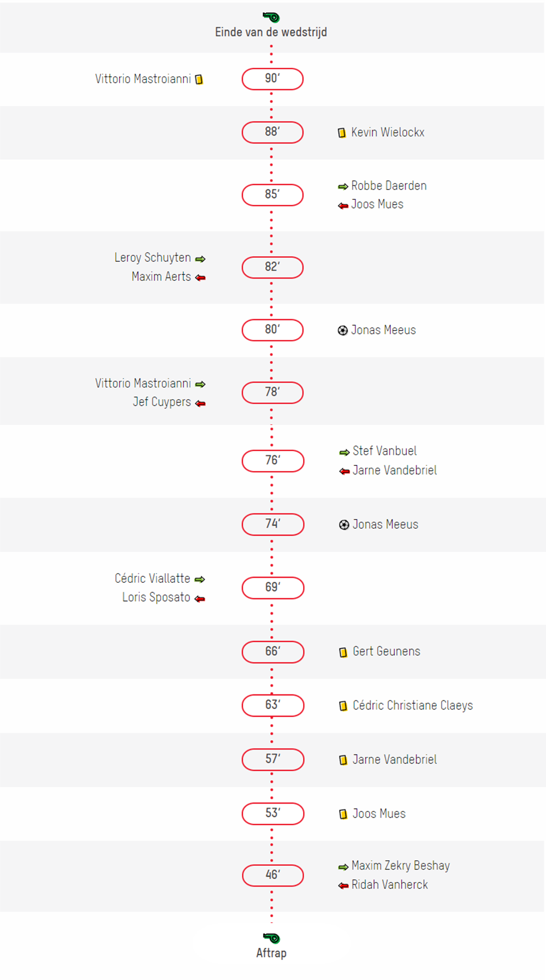Click the red substitution-out arrow beside Maxim Aerts
The width and height of the screenshot is (546, 980).
tap(200, 278)
